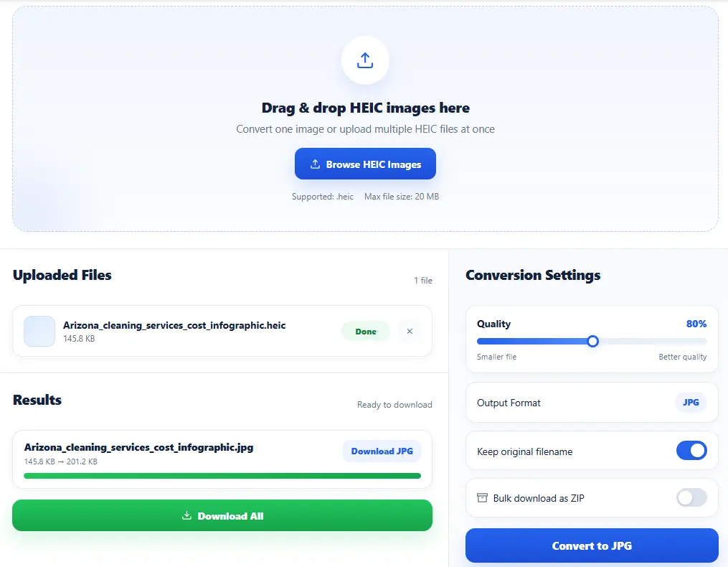Click the upload arrow icon in the drop zone
The height and width of the screenshot is (567, 728).
[365, 60]
